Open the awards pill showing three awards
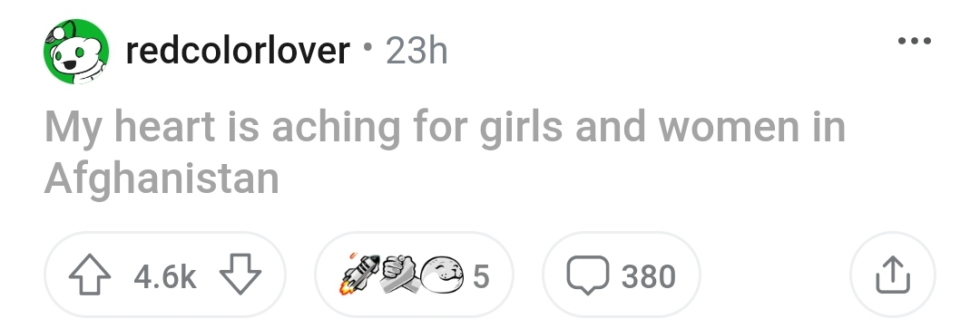Viewport: 980px width, 328px height. click(414, 275)
